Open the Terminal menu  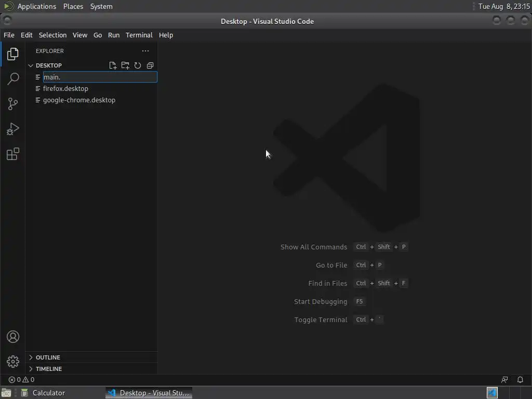(139, 35)
